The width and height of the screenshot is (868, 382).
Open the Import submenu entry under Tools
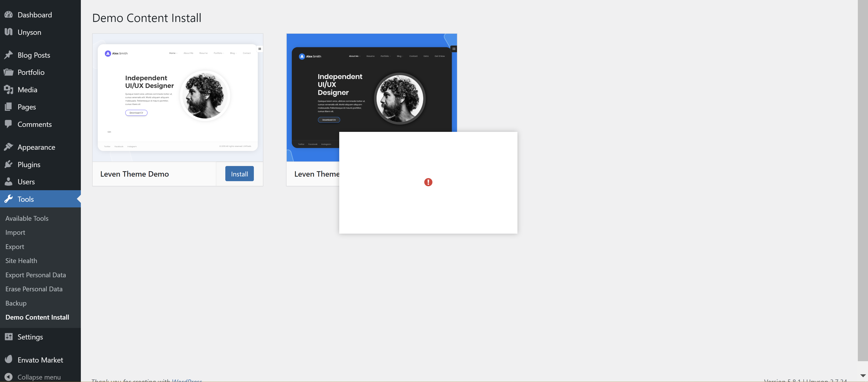(x=15, y=232)
